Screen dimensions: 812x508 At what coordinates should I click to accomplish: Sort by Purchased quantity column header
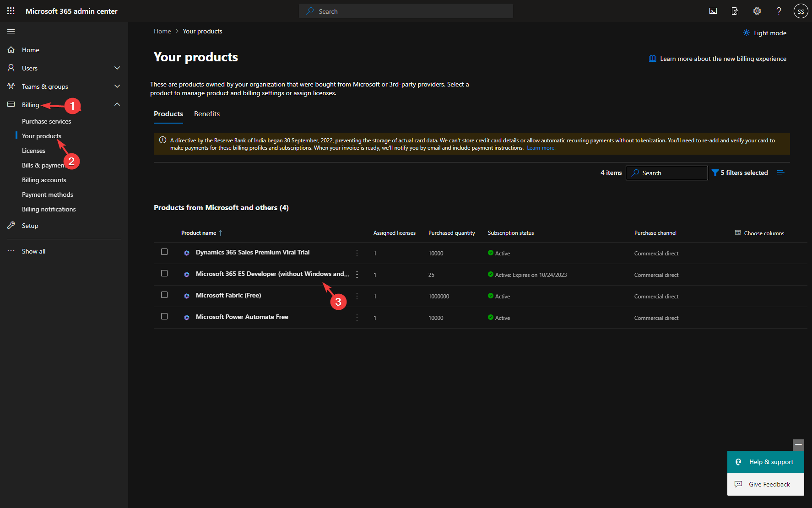point(452,233)
